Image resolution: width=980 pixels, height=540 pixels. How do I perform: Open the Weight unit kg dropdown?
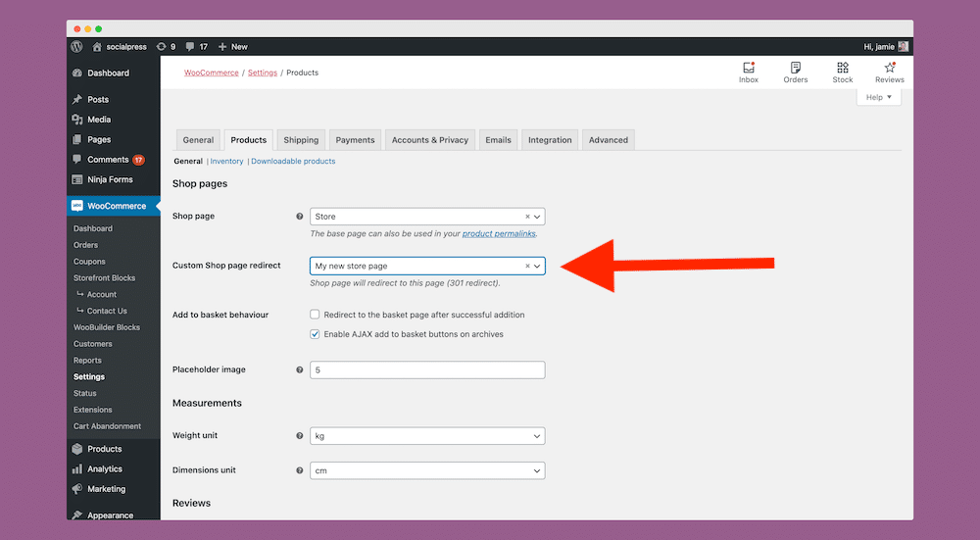(427, 435)
